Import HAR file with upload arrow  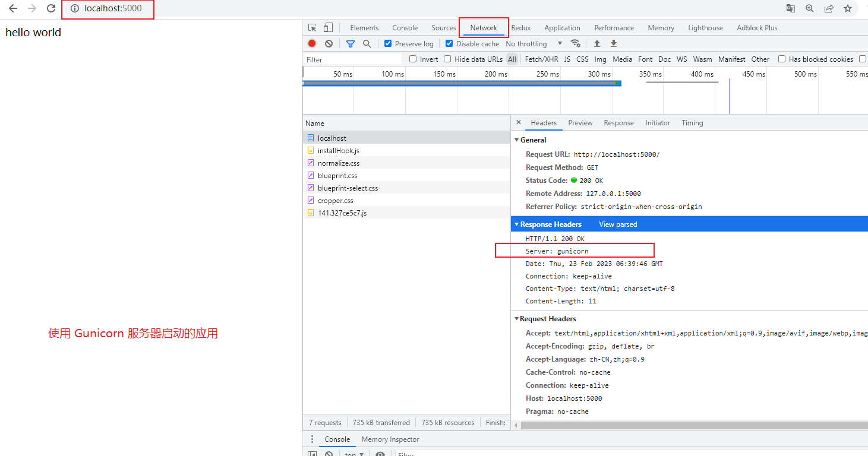[x=597, y=43]
